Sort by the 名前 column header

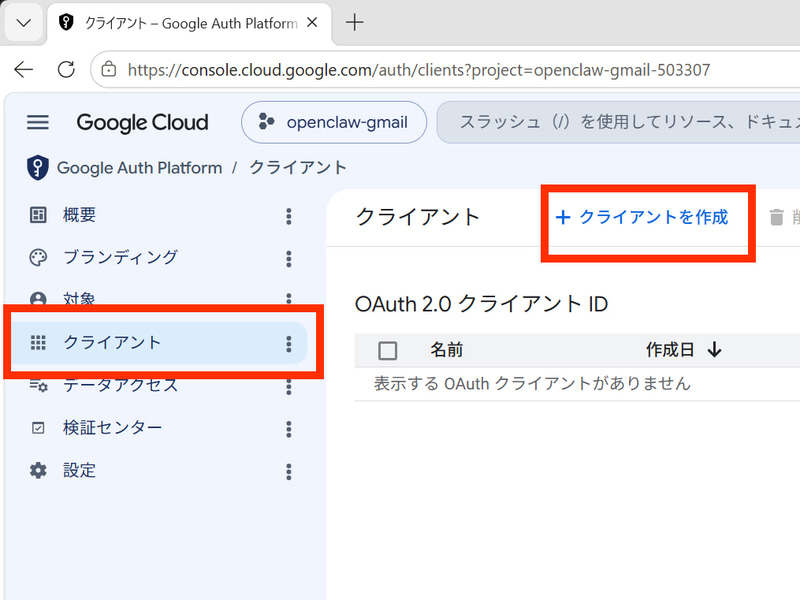pyautogui.click(x=446, y=350)
